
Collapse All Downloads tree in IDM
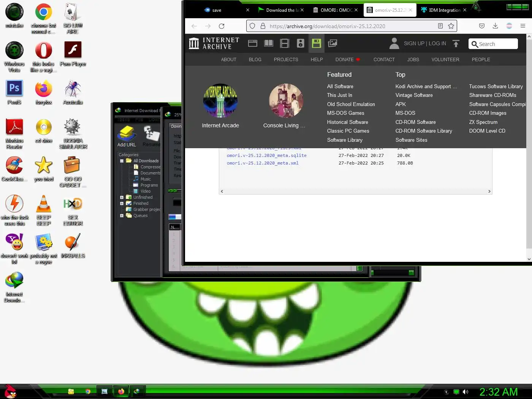(122, 161)
